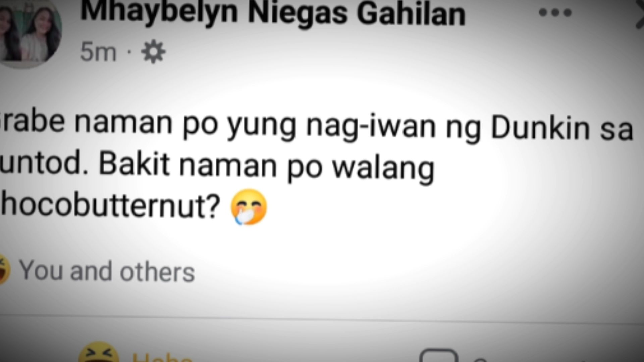
Task: Click the gear privacy icon beside 5m
Action: (x=153, y=52)
